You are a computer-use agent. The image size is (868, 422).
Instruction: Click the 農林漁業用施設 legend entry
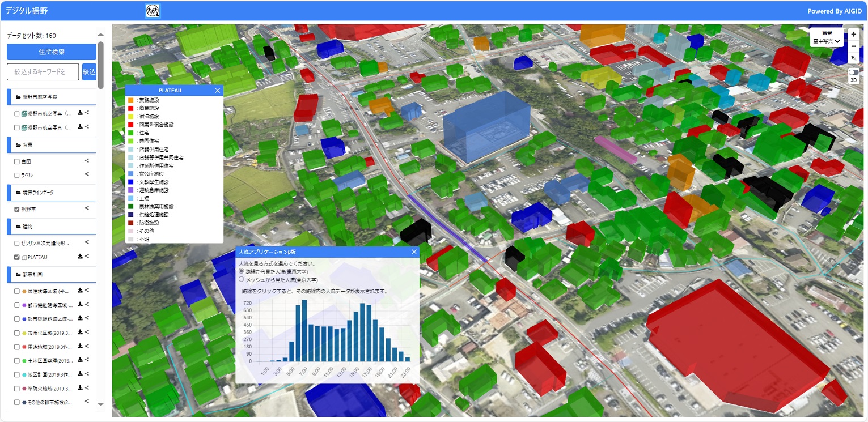click(151, 207)
